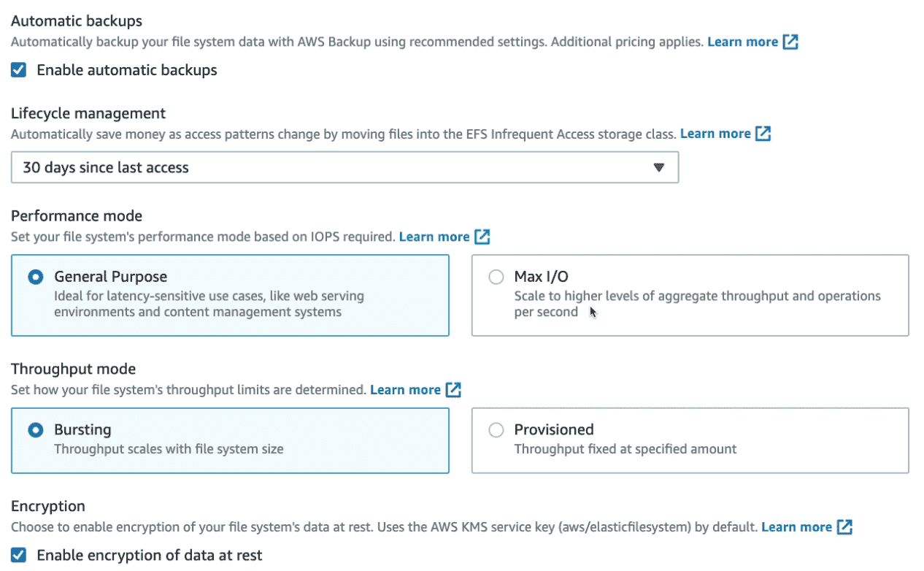The image size is (924, 571).
Task: Click external link icon beside Throughput mode Learn more
Action: (x=453, y=390)
